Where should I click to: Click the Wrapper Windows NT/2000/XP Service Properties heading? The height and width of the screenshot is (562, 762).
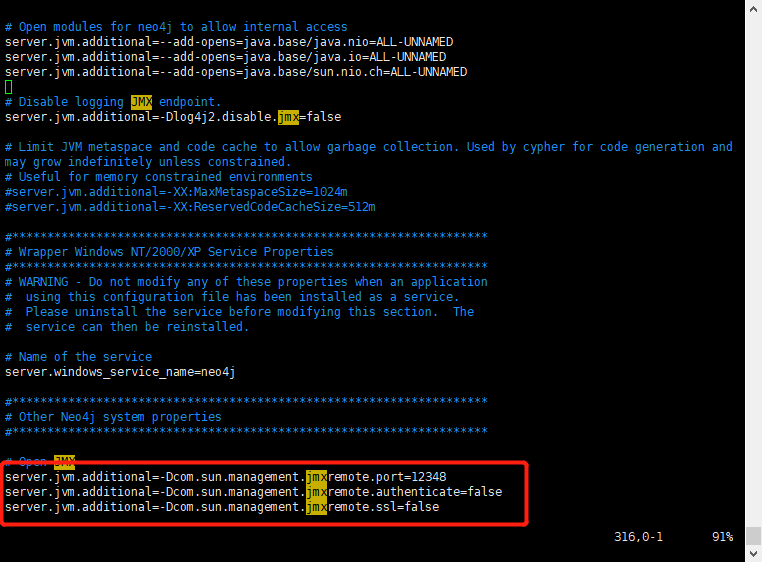click(x=169, y=252)
